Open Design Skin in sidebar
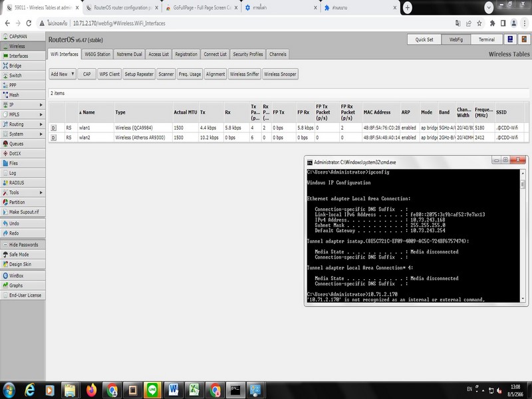 [23, 264]
